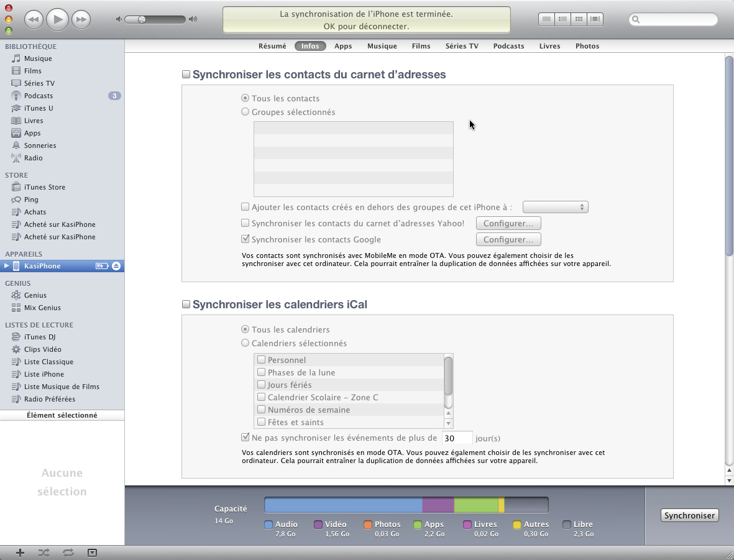The width and height of the screenshot is (734, 560).
Task: Switch to song list view
Action: 546,19
